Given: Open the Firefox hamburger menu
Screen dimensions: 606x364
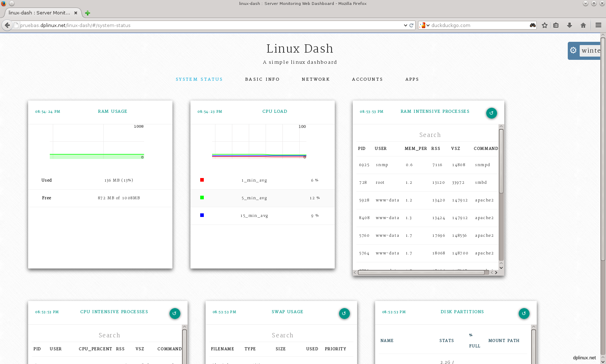Looking at the screenshot, I should click(598, 25).
